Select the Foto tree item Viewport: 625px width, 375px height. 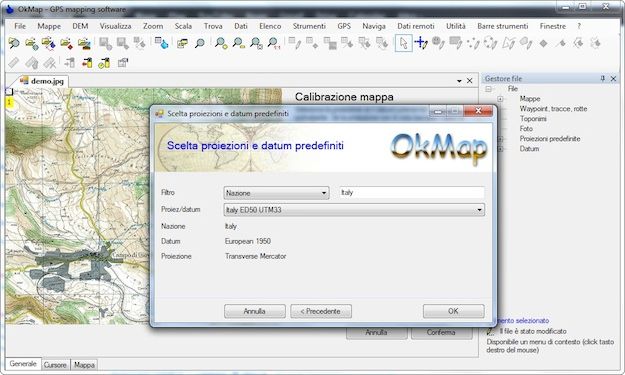point(526,129)
